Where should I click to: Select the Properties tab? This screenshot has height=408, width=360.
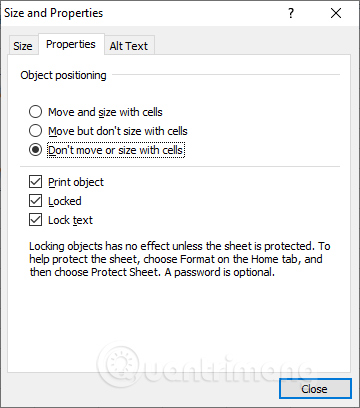[71, 44]
